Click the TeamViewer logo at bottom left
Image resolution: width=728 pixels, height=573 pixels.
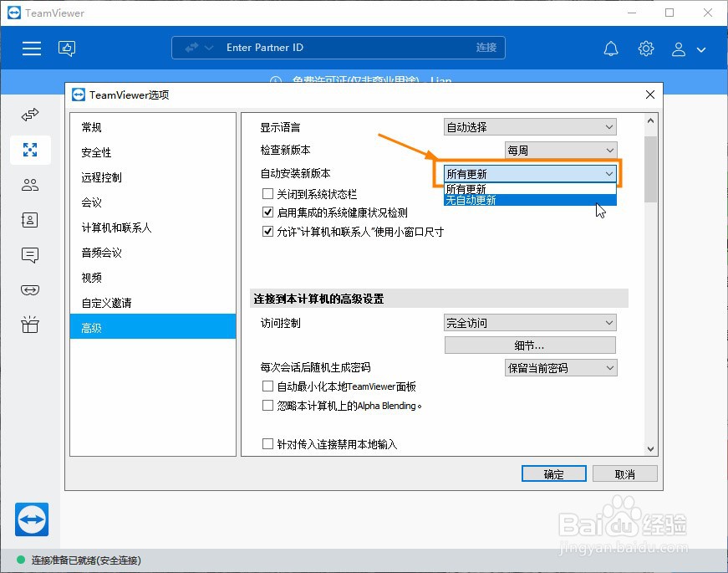(x=32, y=519)
